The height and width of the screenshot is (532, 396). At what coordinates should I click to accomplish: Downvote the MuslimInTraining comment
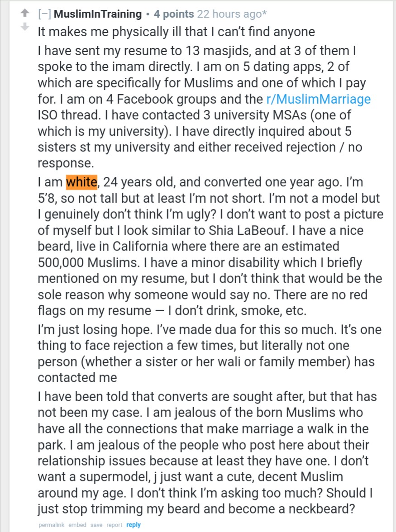click(25, 26)
